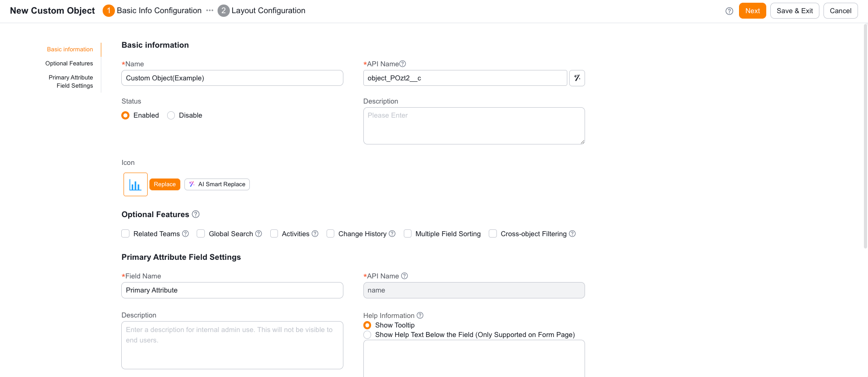Image resolution: width=868 pixels, height=377 pixels.
Task: Enable Multiple Field Sorting checkbox
Action: tap(407, 234)
